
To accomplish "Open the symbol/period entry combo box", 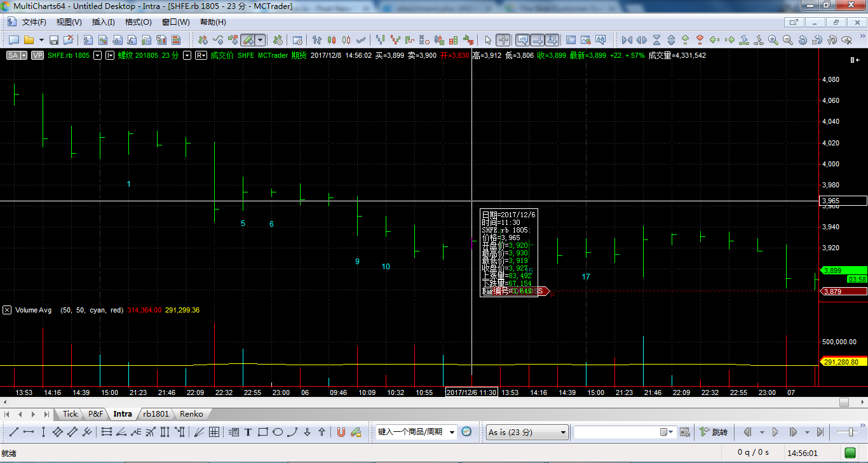I will [416, 432].
